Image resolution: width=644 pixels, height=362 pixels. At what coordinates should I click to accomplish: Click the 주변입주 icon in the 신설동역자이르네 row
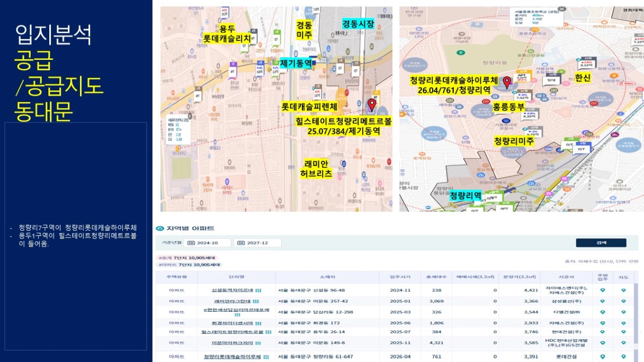pos(602,290)
